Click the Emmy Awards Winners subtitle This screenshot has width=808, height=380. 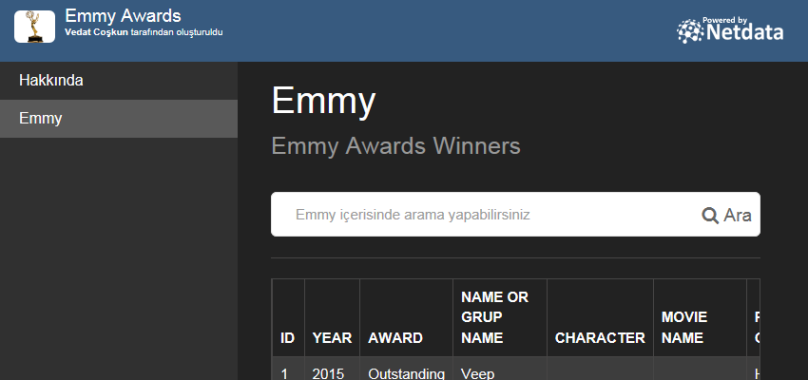click(x=396, y=146)
